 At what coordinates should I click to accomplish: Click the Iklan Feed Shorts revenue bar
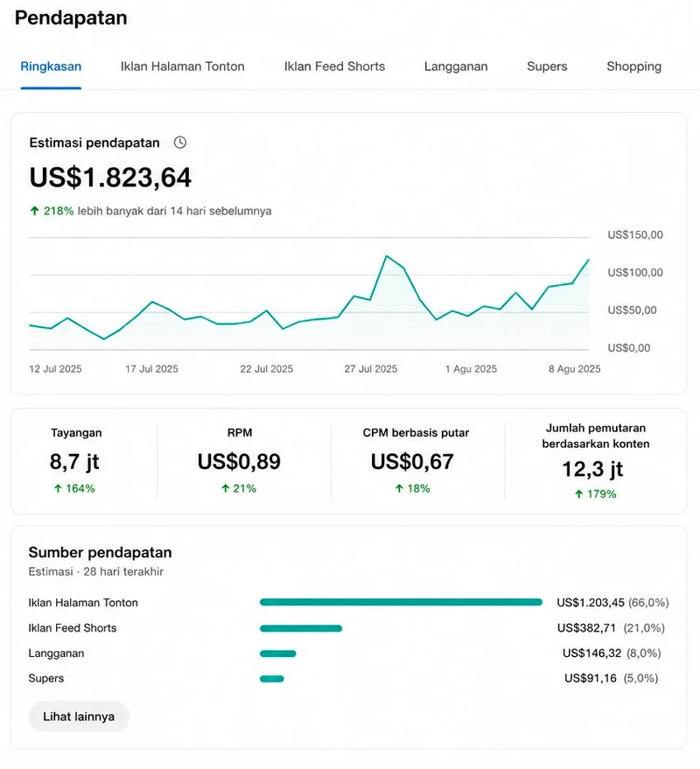click(x=301, y=628)
